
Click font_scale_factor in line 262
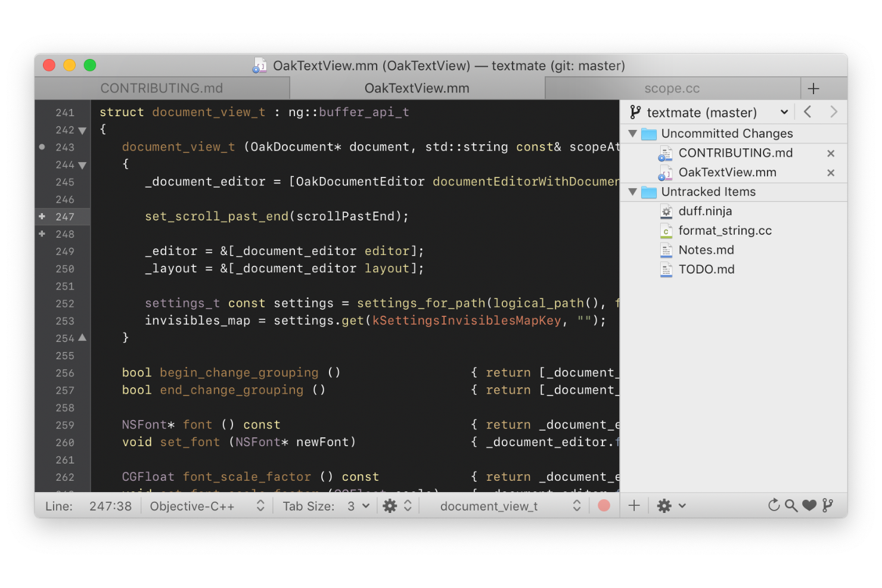coord(247,477)
